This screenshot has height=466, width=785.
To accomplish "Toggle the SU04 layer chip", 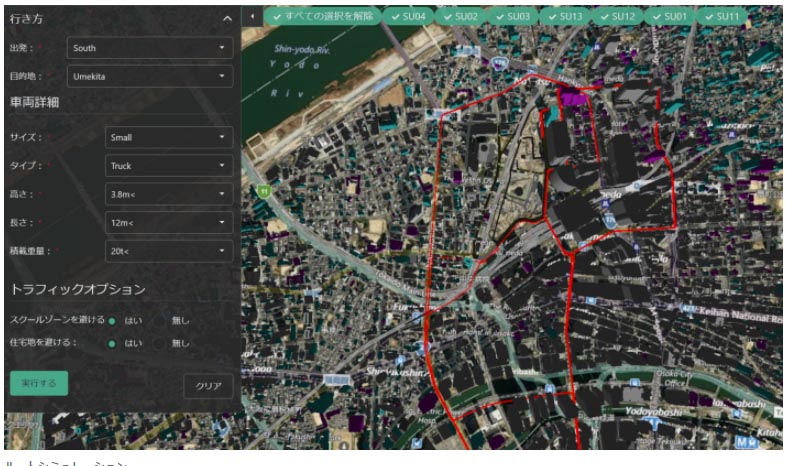I will point(409,17).
